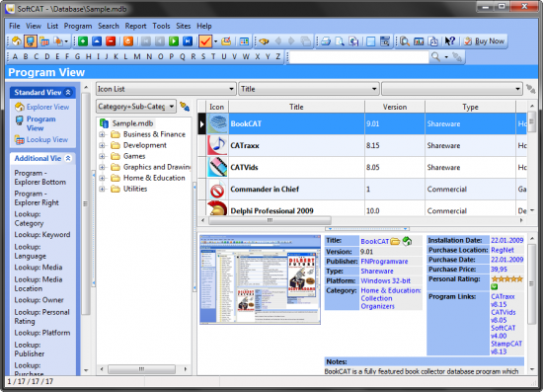Delete the program with the red minus icon
Screen dimensions: 543x392
tap(111, 41)
